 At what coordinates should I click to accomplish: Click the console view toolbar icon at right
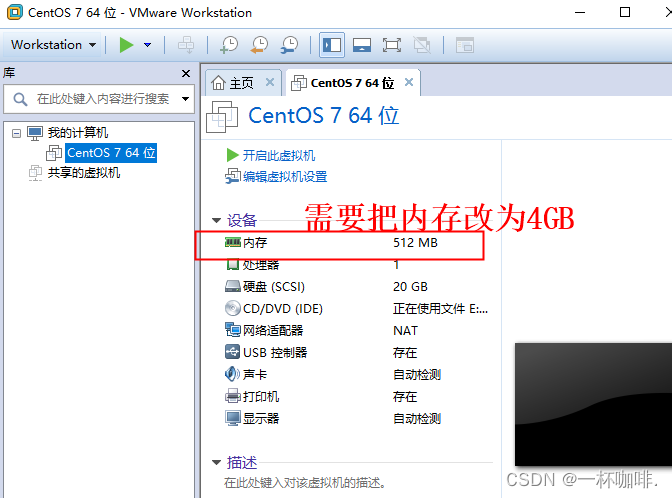point(465,45)
